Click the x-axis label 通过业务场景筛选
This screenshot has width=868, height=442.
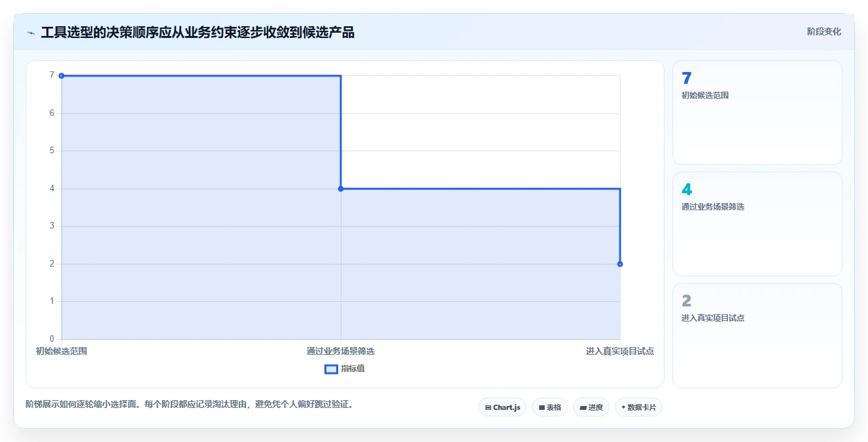point(341,351)
